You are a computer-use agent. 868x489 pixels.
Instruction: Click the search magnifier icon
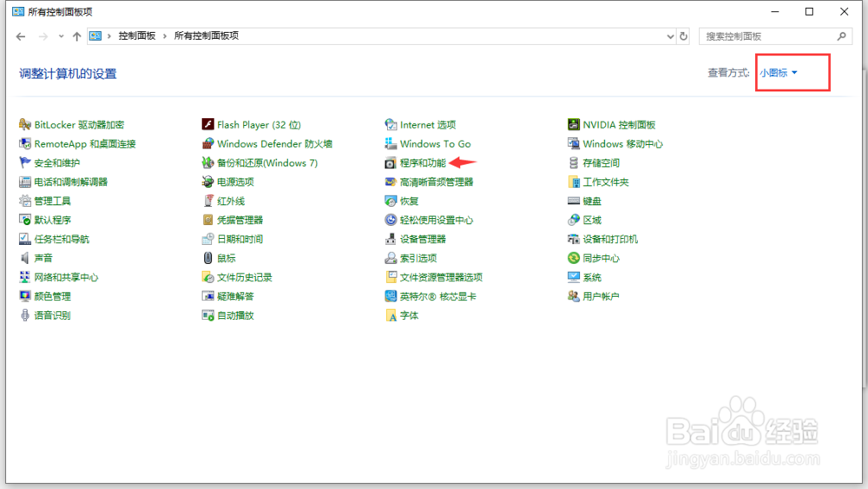point(841,36)
